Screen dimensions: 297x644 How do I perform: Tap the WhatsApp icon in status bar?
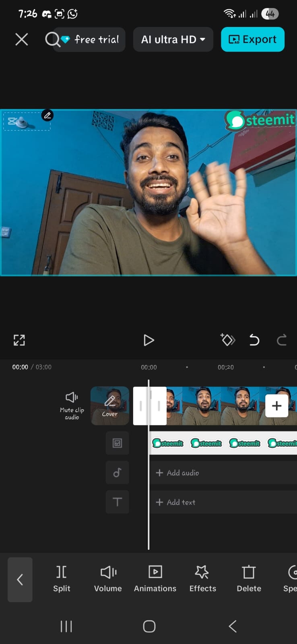73,14
